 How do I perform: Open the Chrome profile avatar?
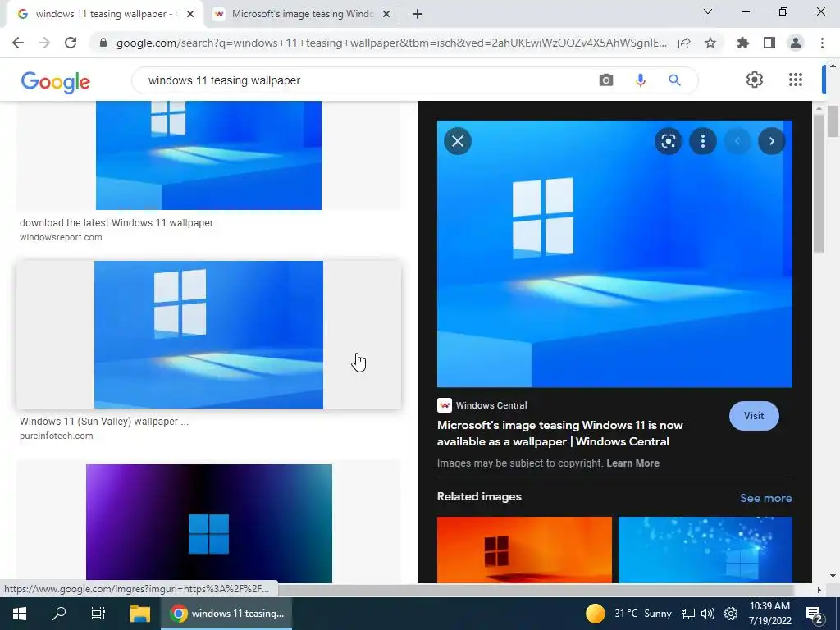pyautogui.click(x=796, y=43)
